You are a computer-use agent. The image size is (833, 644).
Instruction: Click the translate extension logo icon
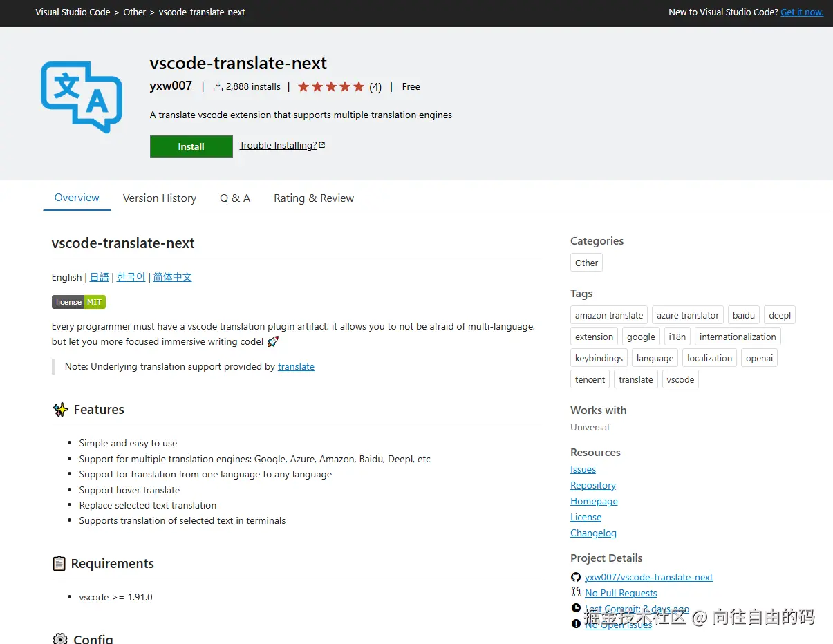coord(82,97)
